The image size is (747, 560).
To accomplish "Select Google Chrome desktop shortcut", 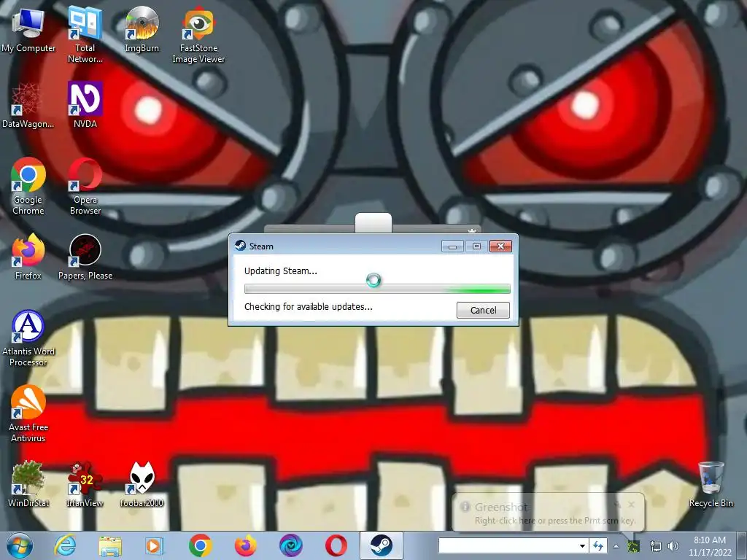I will pyautogui.click(x=28, y=186).
